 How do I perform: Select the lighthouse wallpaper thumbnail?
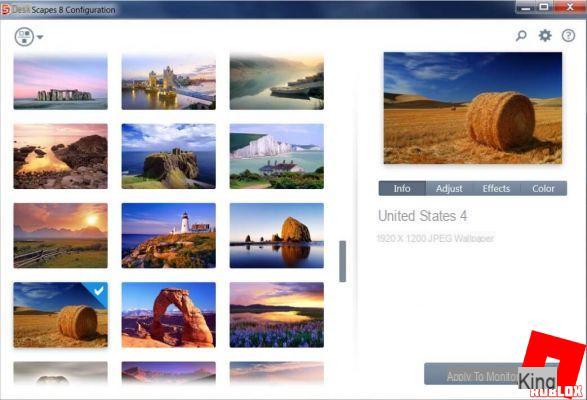(x=169, y=236)
